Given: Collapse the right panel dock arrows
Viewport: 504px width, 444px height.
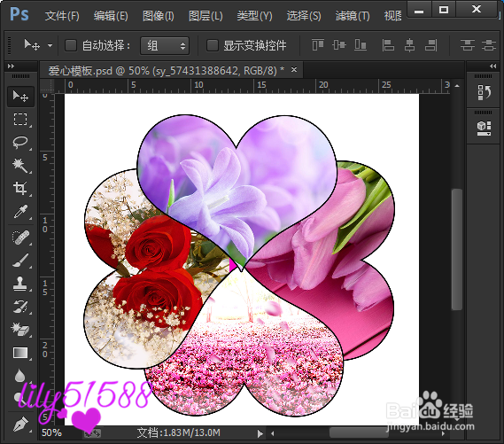Looking at the screenshot, I should pyautogui.click(x=492, y=66).
